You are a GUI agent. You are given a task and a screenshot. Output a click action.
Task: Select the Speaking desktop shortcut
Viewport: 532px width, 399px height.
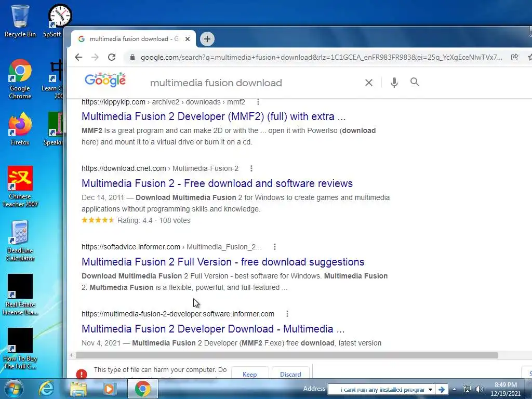tap(54, 129)
